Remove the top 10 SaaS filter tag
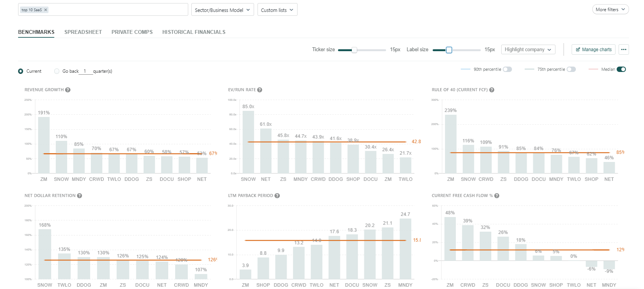Screen dimensions: 644x289 pos(45,10)
